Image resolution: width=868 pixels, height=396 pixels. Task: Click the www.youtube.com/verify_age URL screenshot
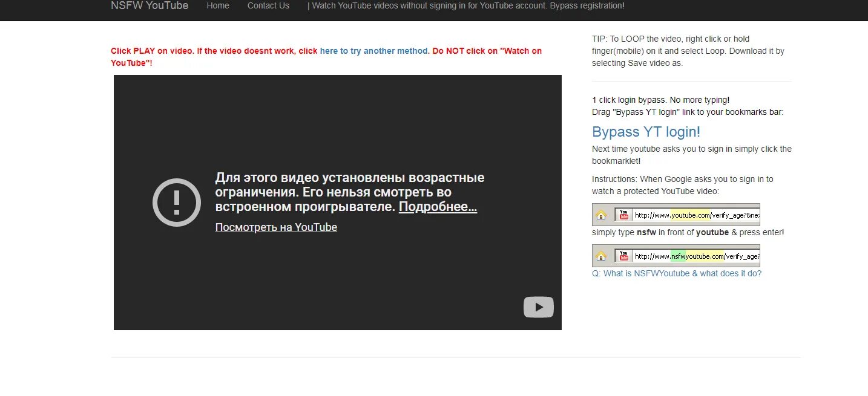pos(676,215)
